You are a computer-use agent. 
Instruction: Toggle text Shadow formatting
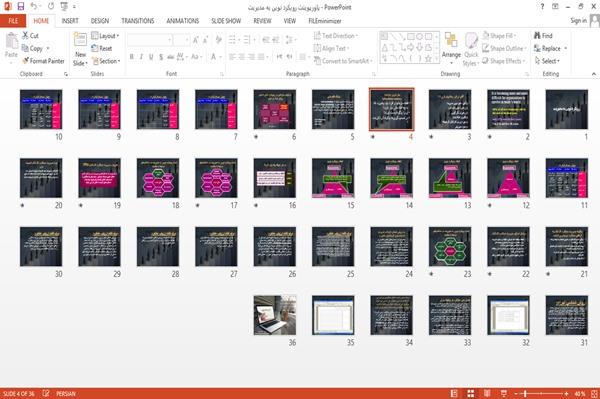pos(161,57)
